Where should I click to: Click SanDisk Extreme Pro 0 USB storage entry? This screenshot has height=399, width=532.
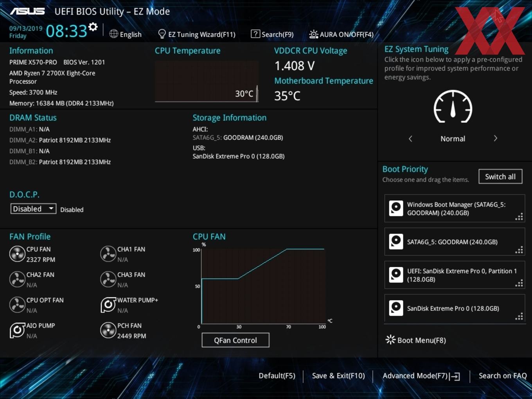239,156
